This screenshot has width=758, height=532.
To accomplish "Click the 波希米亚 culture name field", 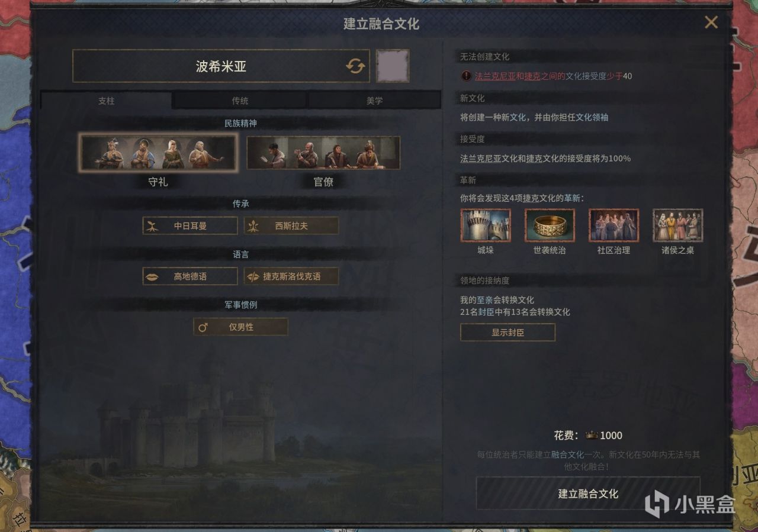I will (x=221, y=66).
